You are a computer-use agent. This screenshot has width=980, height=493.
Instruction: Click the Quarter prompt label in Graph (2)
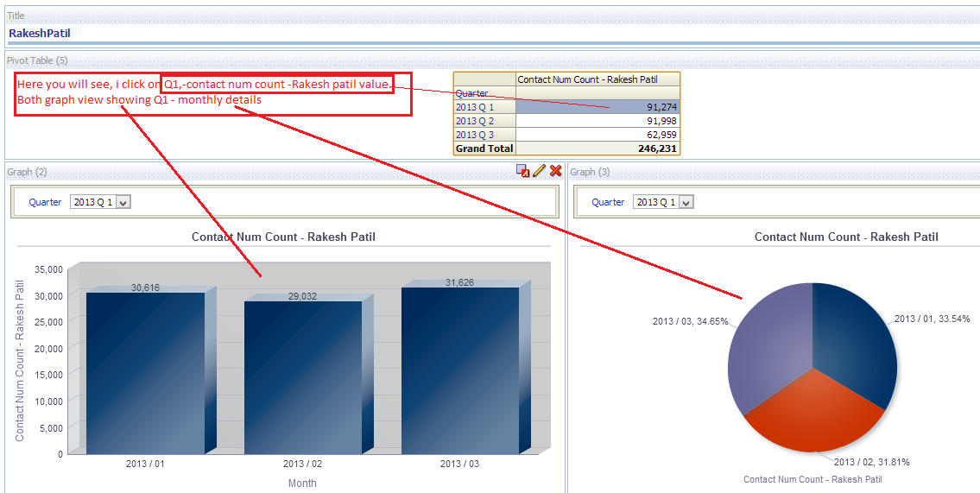coord(45,202)
